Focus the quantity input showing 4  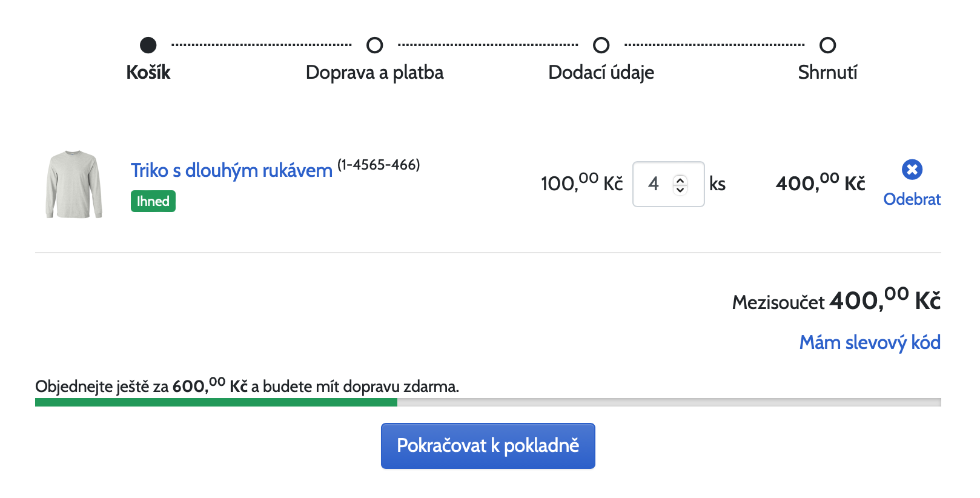click(654, 184)
